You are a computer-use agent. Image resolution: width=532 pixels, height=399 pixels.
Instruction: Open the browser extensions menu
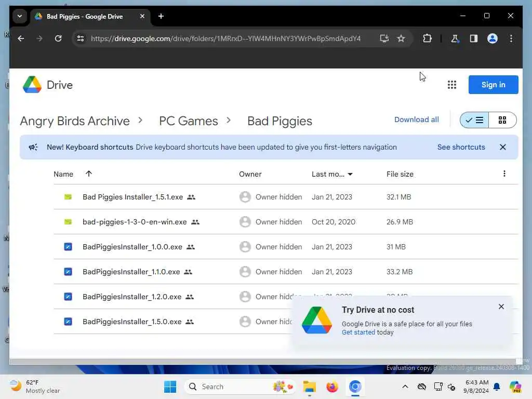[x=427, y=38]
